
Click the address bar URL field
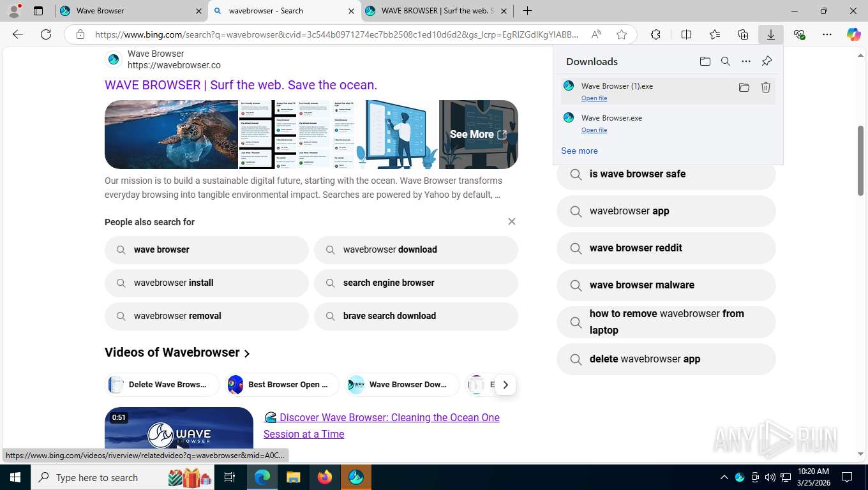point(337,34)
